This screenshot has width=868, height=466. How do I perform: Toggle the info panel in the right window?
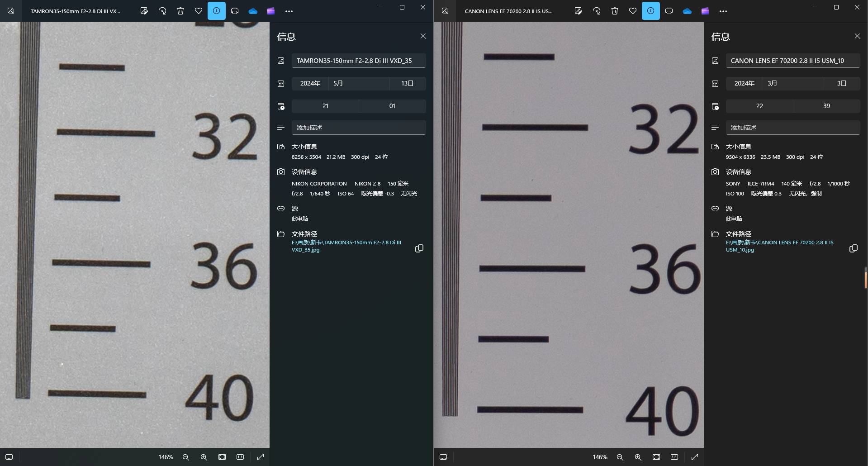[651, 11]
